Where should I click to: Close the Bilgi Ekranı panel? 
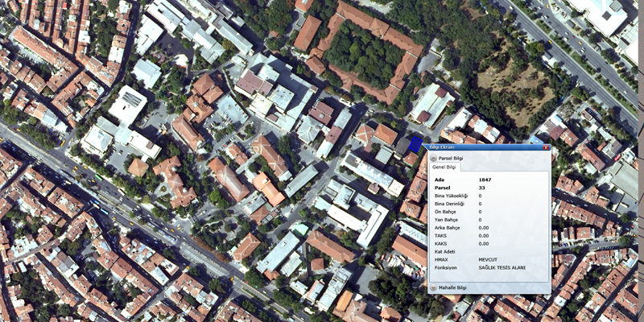pos(546,148)
